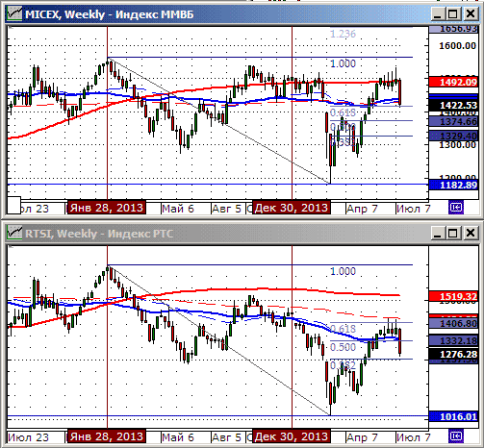Click Июл 7 date on RTSI time axis
This screenshot has height=448, width=484.
tap(413, 437)
